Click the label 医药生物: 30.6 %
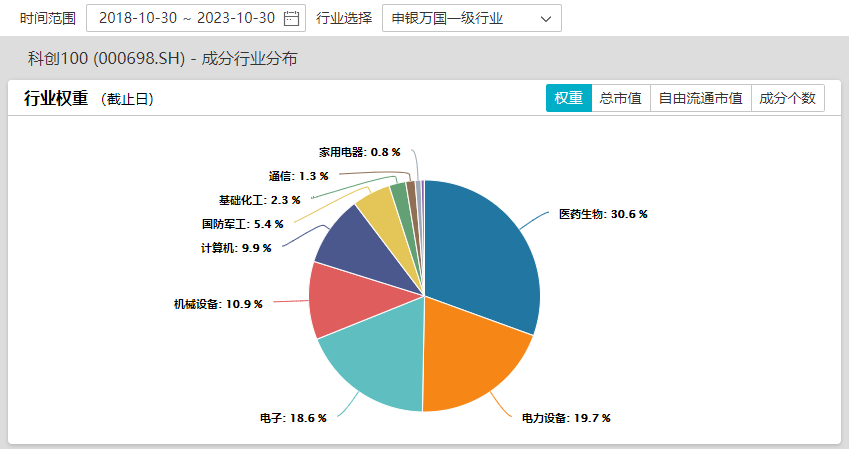This screenshot has width=849, height=449. click(603, 214)
